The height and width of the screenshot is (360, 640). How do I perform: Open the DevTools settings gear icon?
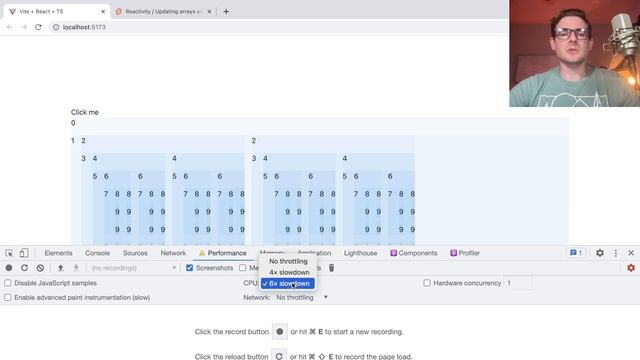(600, 253)
